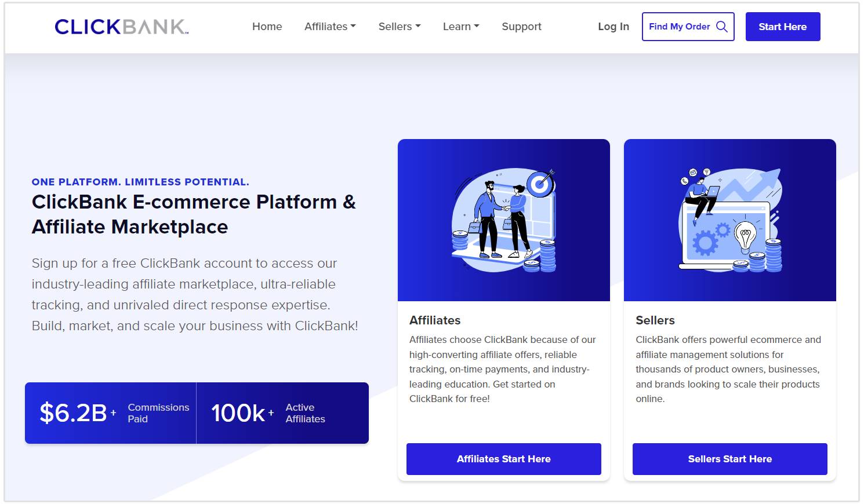This screenshot has width=864, height=504.
Task: Click the Log In link
Action: pos(613,27)
